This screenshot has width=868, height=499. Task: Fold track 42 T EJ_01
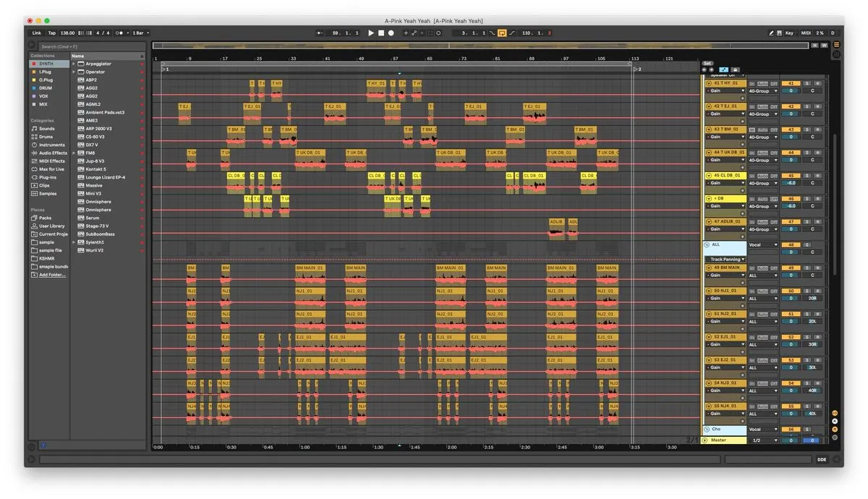tap(709, 106)
